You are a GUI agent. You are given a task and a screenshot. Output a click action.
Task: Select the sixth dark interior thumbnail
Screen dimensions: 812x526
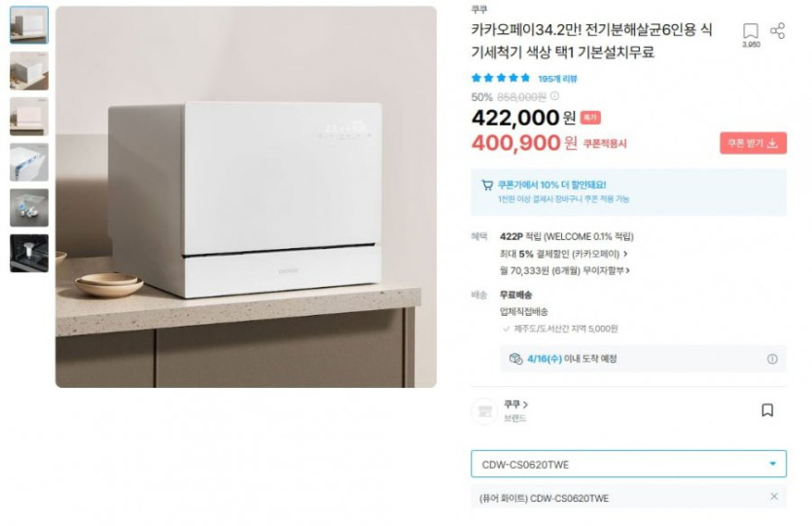pyautogui.click(x=29, y=253)
